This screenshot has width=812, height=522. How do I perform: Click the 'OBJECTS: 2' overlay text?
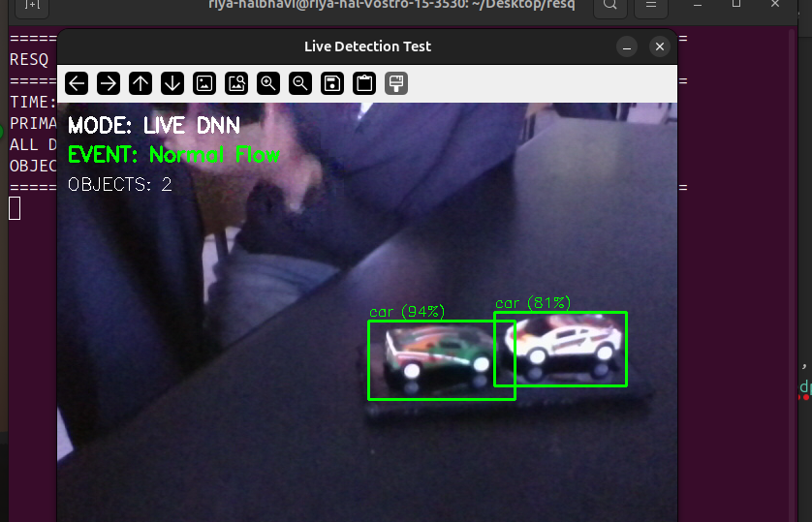(119, 185)
